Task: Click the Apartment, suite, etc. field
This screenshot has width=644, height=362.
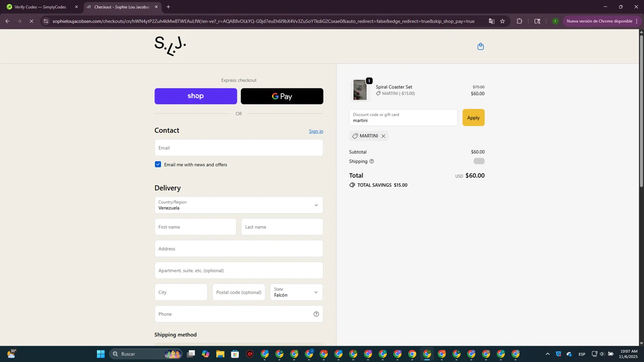Action: tap(239, 271)
